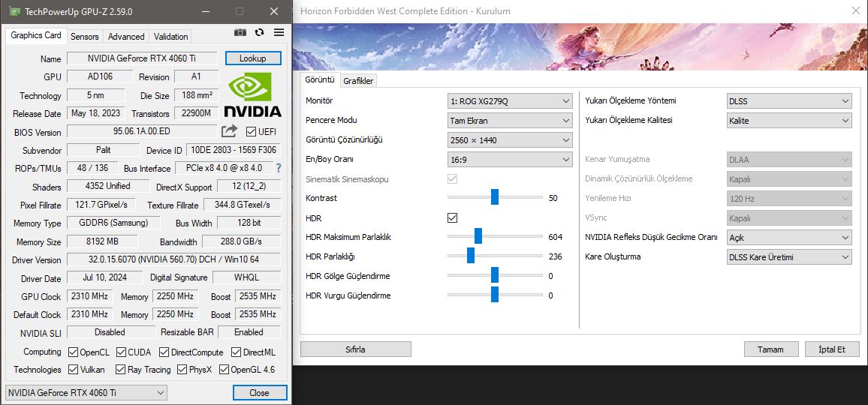Click the Device ID field
868x405 pixels.
click(234, 150)
